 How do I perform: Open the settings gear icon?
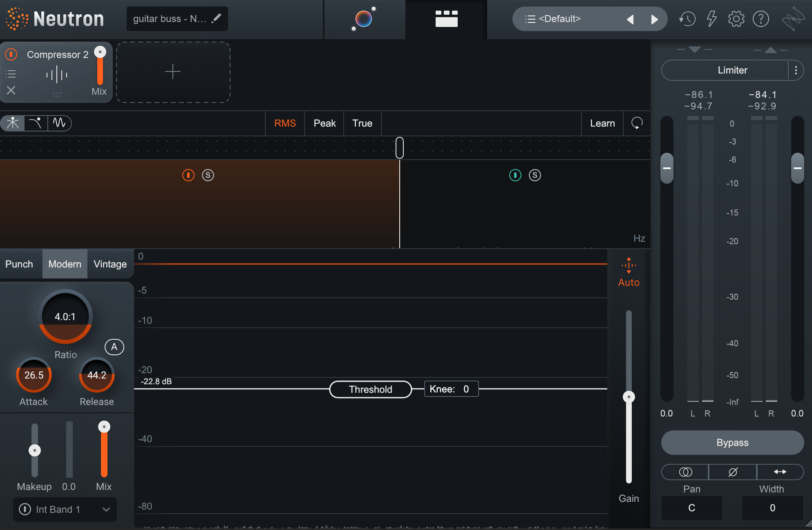[x=736, y=19]
